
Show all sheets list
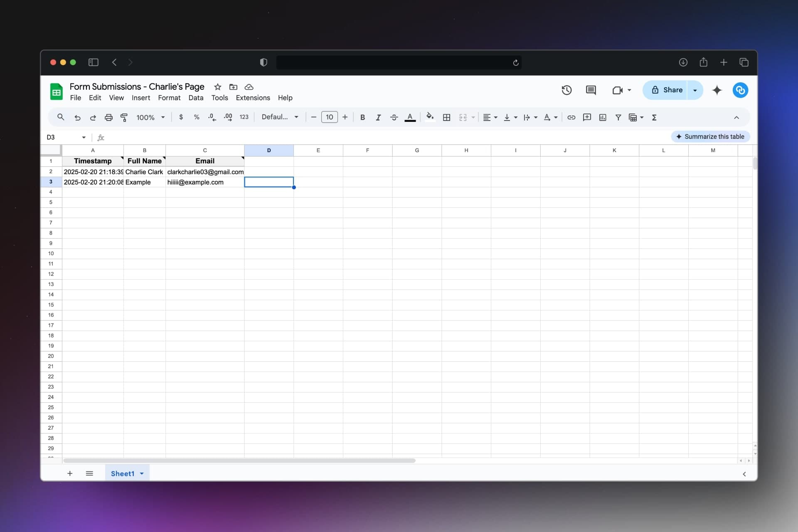(89, 473)
